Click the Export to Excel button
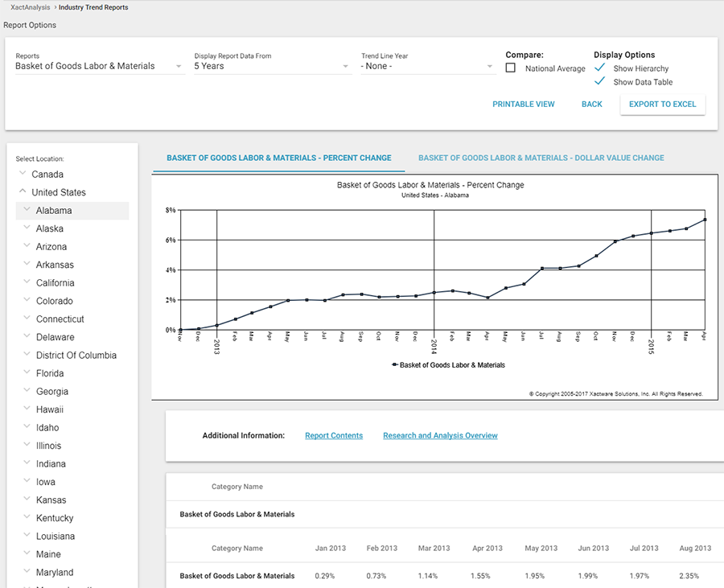The image size is (724, 588). (662, 104)
